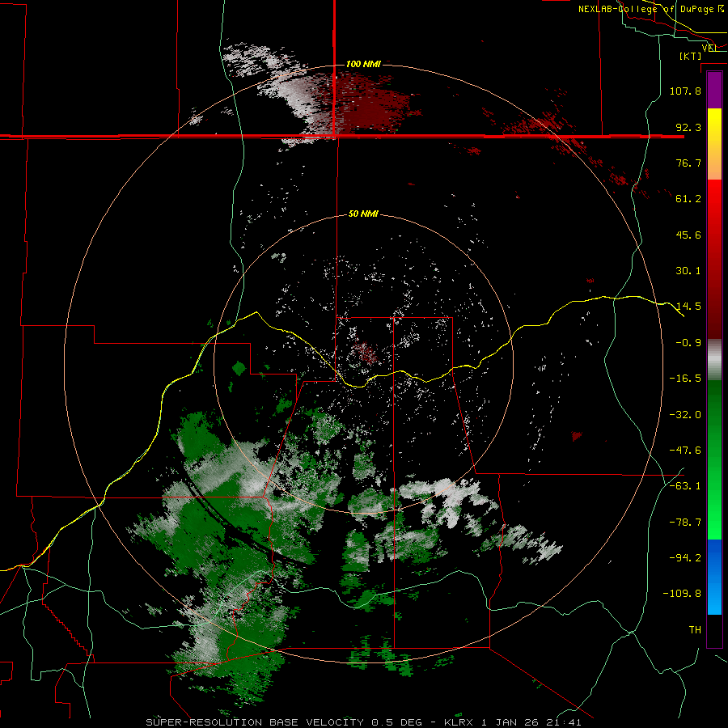Click the 92.3 velocity scale value
Screen dimensions: 728x728
click(x=688, y=127)
